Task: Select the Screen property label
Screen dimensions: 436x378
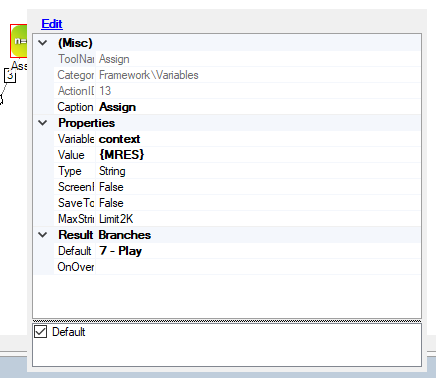Action: 75,187
